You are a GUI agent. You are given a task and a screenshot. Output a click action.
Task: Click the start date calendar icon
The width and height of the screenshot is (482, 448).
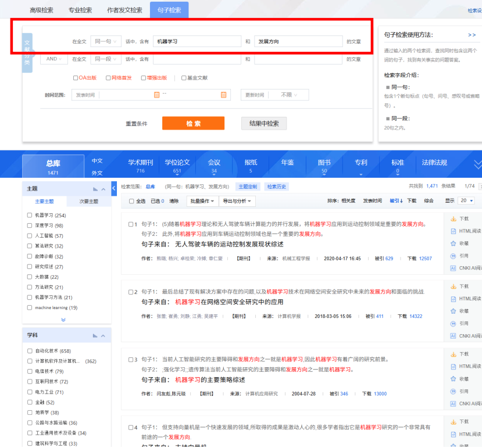click(156, 95)
